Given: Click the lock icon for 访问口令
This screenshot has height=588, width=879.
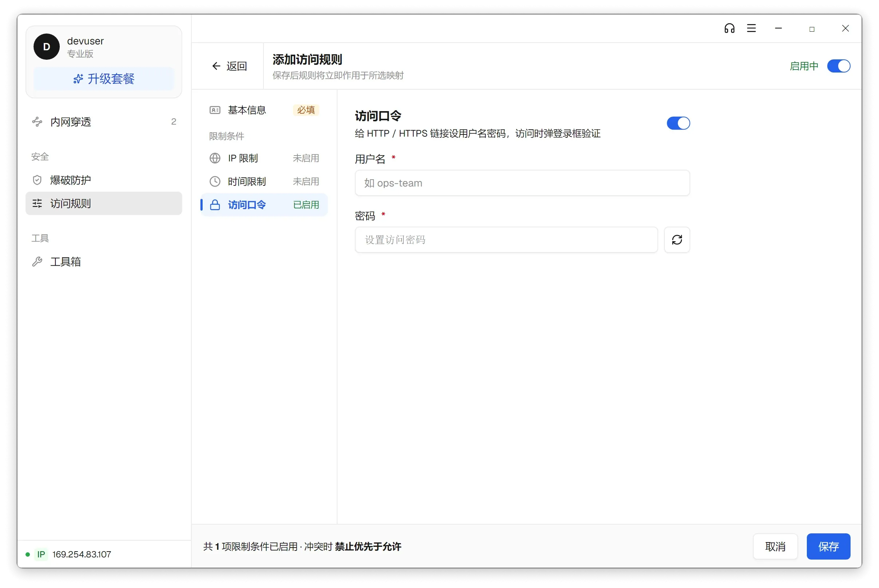Looking at the screenshot, I should [215, 205].
